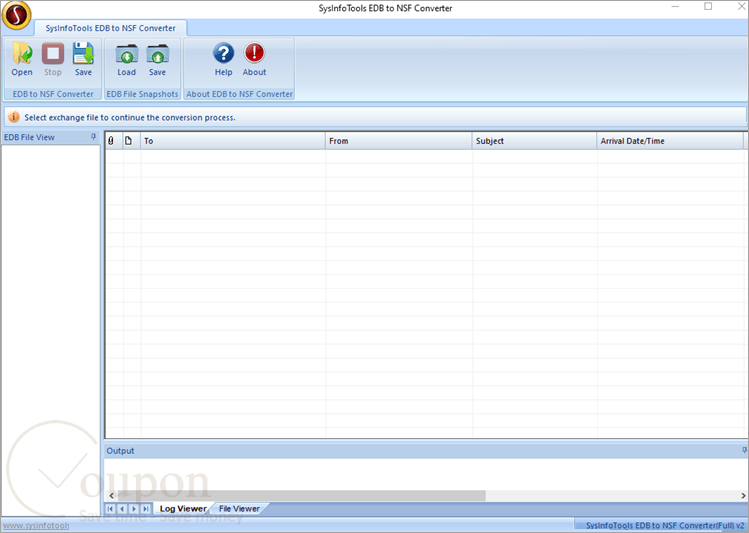Pin the EDB File View panel
This screenshot has height=533, width=749.
(94, 137)
